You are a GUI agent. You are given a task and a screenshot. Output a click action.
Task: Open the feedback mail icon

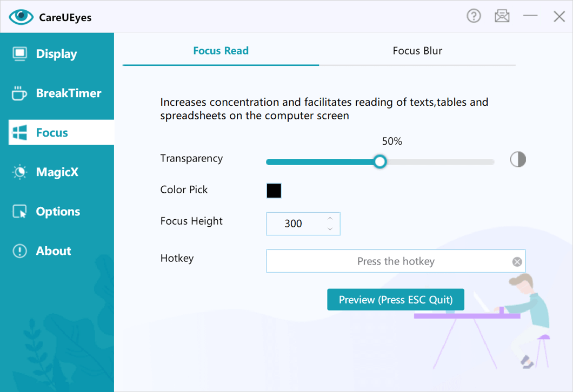point(502,16)
